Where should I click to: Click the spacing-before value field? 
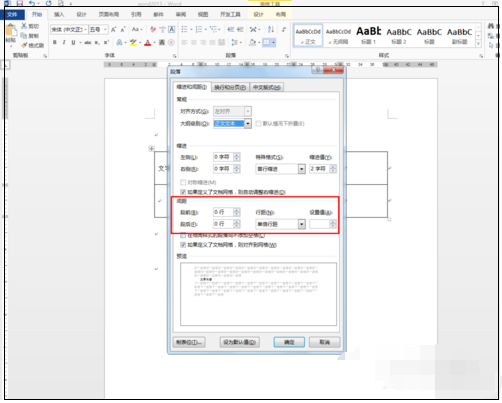tap(223, 212)
